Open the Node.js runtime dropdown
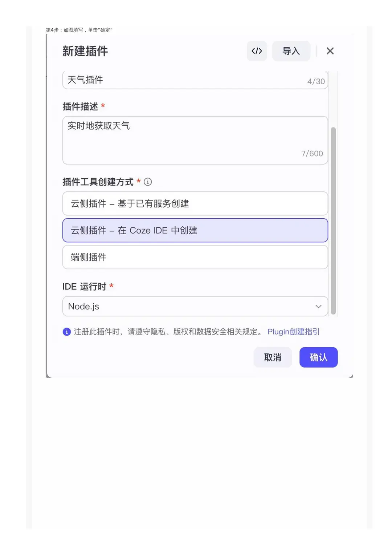The height and width of the screenshot is (555, 392). coord(195,306)
